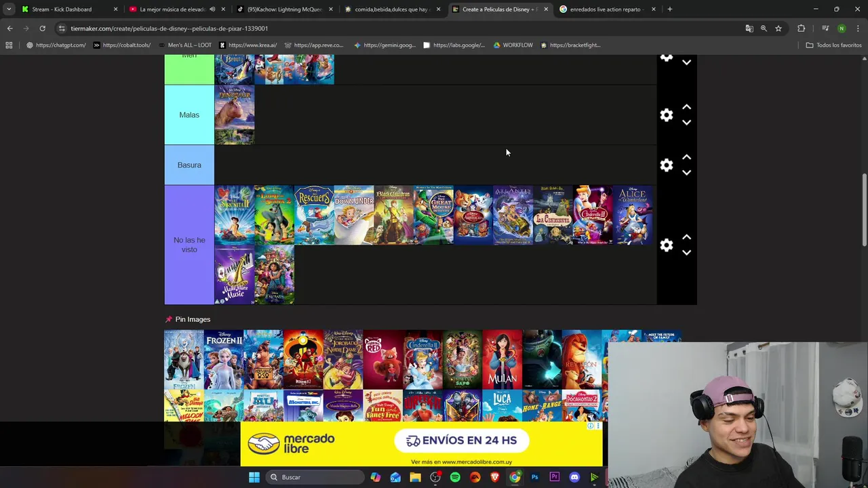Pick the Cinderella II poster

pyautogui.click(x=422, y=359)
